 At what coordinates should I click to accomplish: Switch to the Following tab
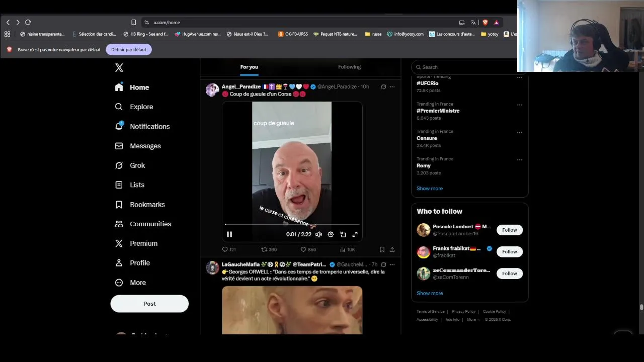coord(349,67)
